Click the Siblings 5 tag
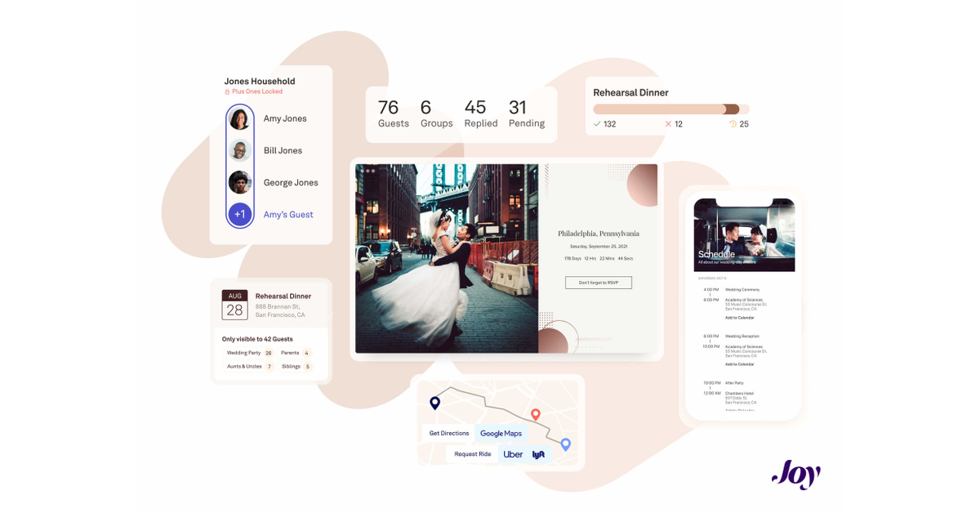This screenshot has height=513, width=980. click(x=296, y=367)
